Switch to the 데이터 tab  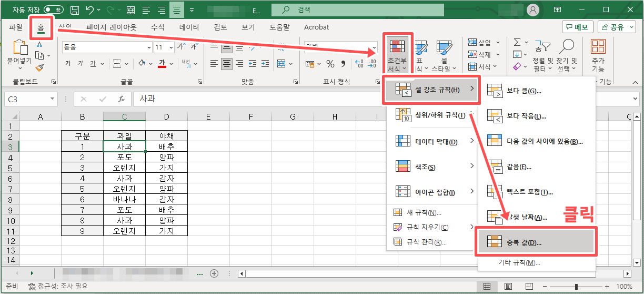click(x=189, y=27)
